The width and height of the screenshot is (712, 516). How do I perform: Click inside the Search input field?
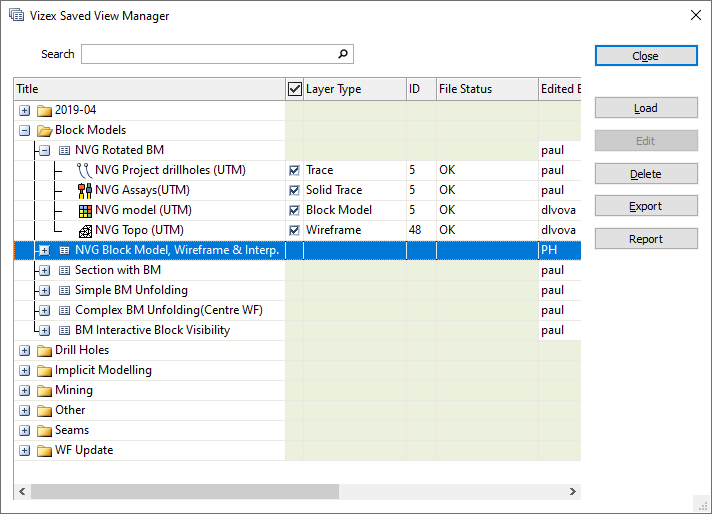click(x=217, y=54)
